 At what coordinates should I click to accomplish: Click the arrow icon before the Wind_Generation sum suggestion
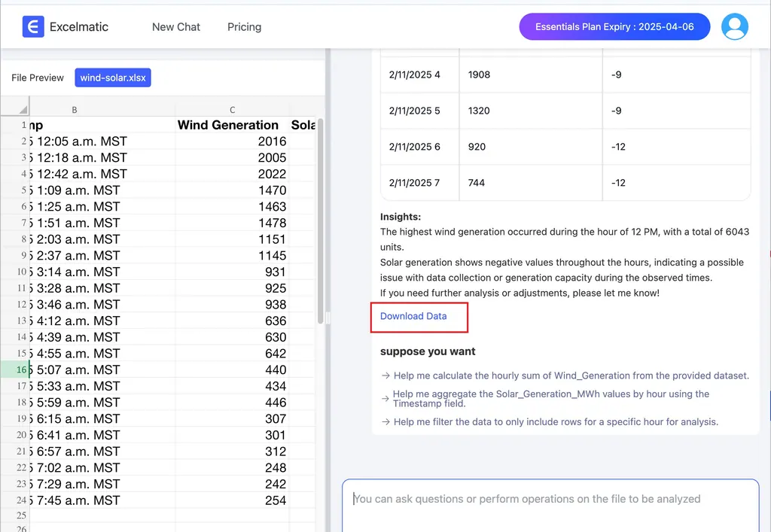coord(384,375)
